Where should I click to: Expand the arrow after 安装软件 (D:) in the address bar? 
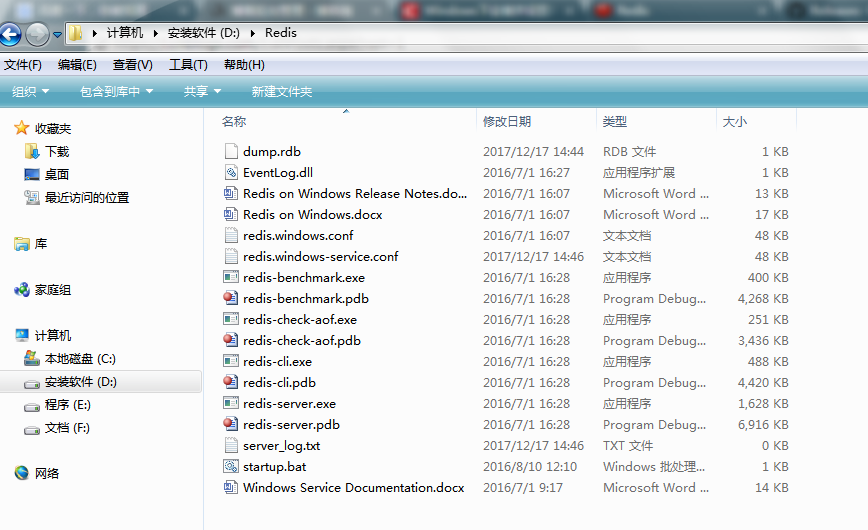coord(252,33)
